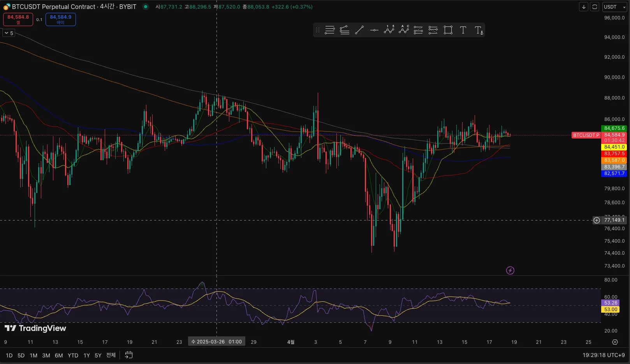Open the USDT currency dropdown

[614, 7]
